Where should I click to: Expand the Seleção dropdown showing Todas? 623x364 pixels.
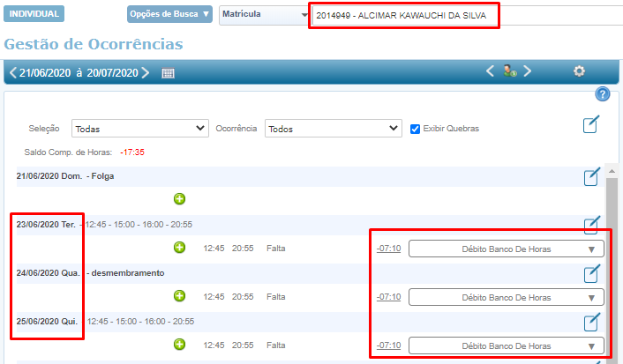point(139,129)
